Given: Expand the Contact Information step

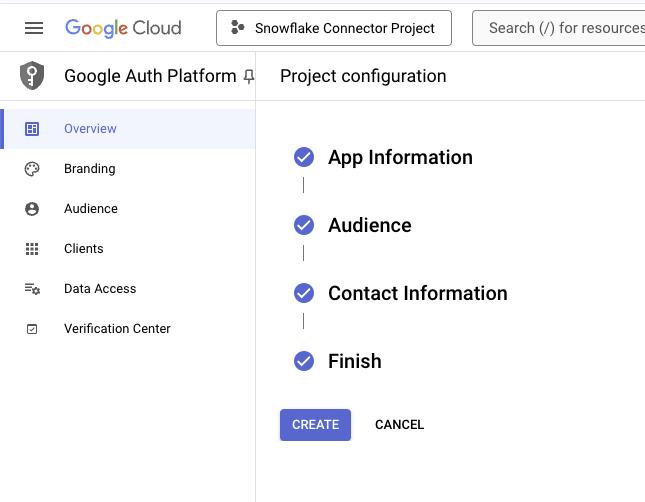Looking at the screenshot, I should pyautogui.click(x=417, y=294).
